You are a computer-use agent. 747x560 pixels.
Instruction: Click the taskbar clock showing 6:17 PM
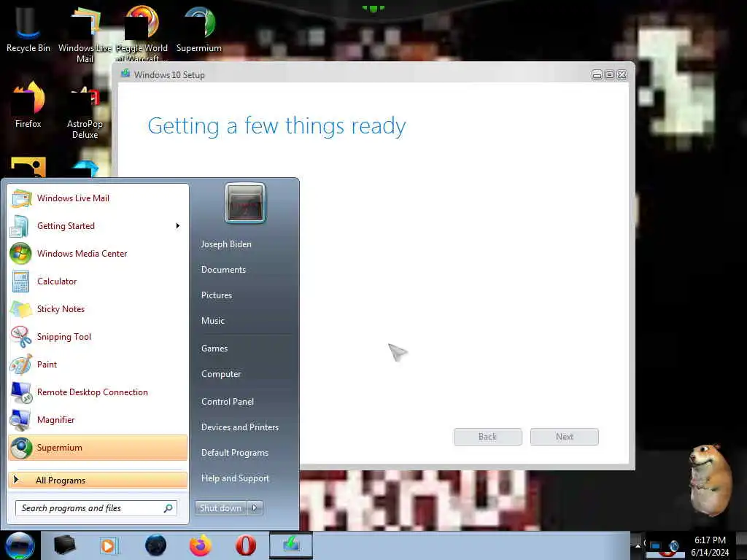pos(710,546)
